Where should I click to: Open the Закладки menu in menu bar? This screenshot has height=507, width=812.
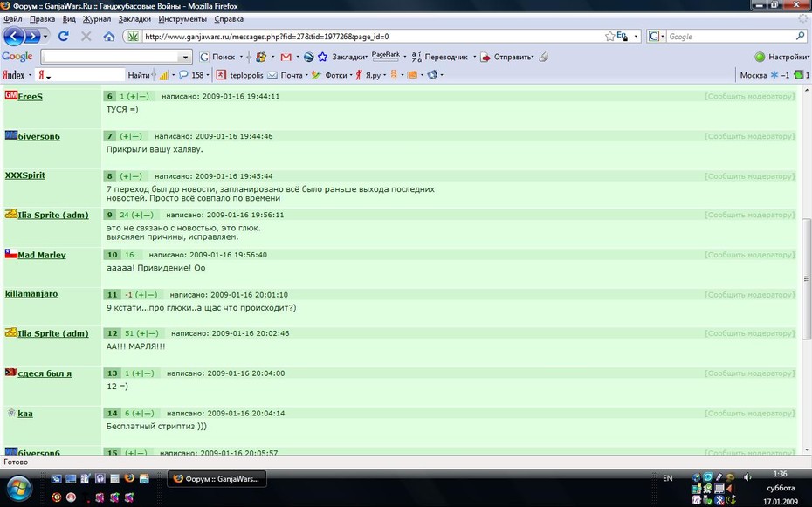point(134,19)
